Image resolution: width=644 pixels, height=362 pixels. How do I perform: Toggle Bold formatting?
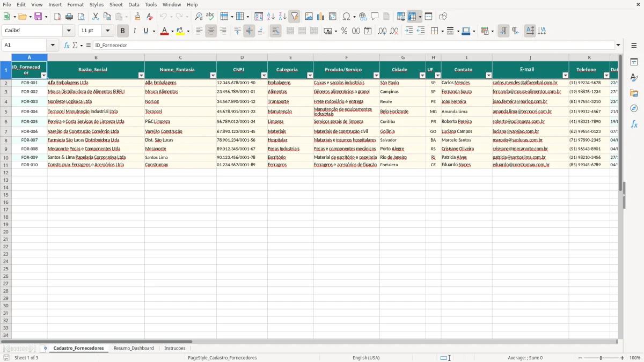(x=123, y=31)
